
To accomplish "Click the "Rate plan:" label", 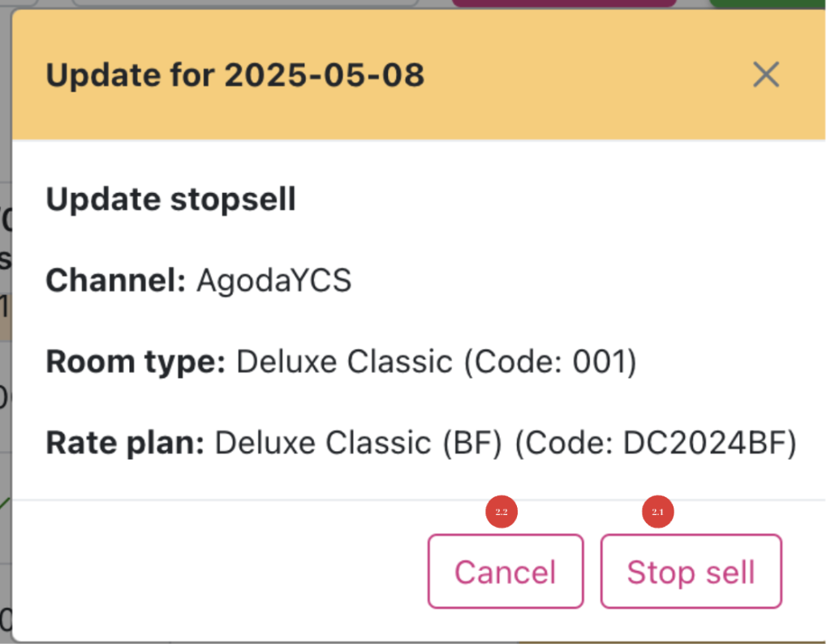I will (x=125, y=443).
